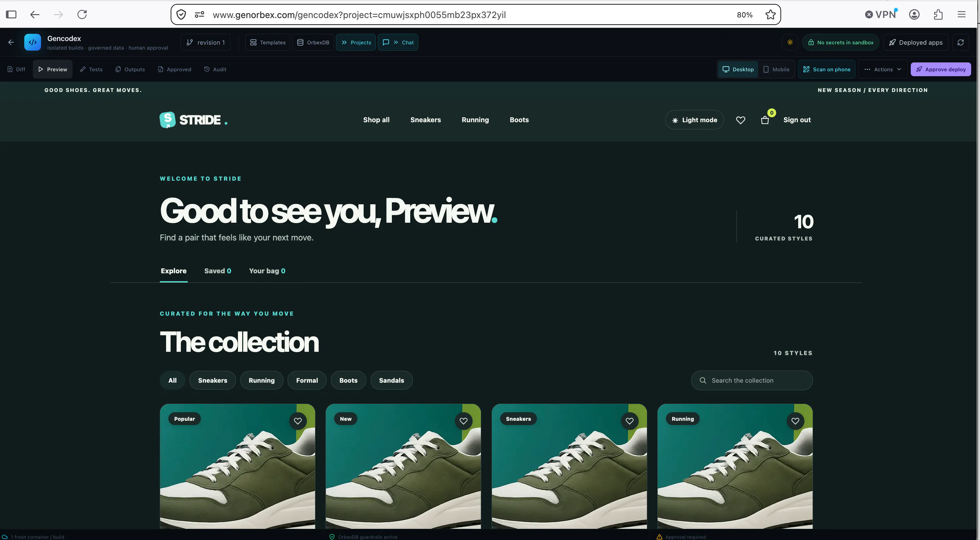Filter collection by Running chip
This screenshot has height=540, width=980.
click(262, 380)
